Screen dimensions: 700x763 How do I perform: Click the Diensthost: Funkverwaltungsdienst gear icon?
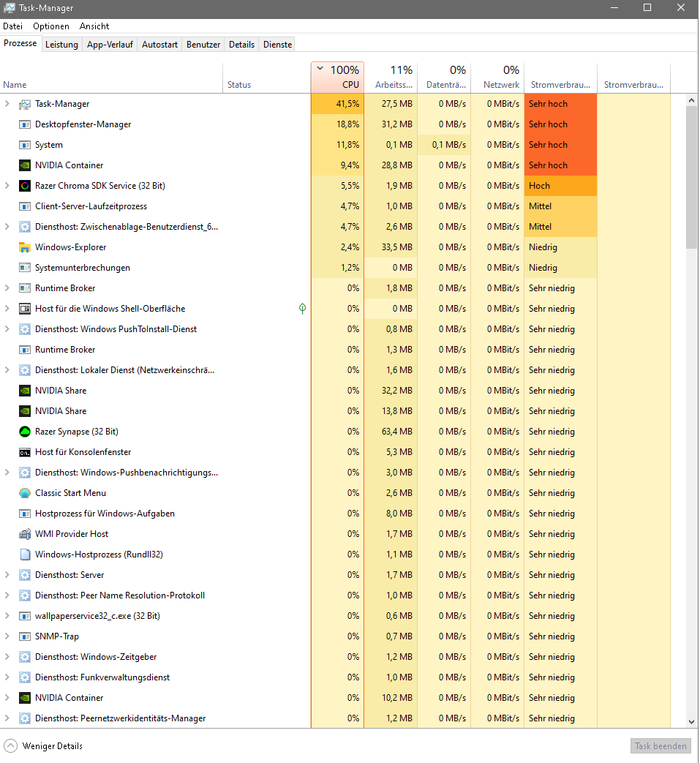pos(25,677)
